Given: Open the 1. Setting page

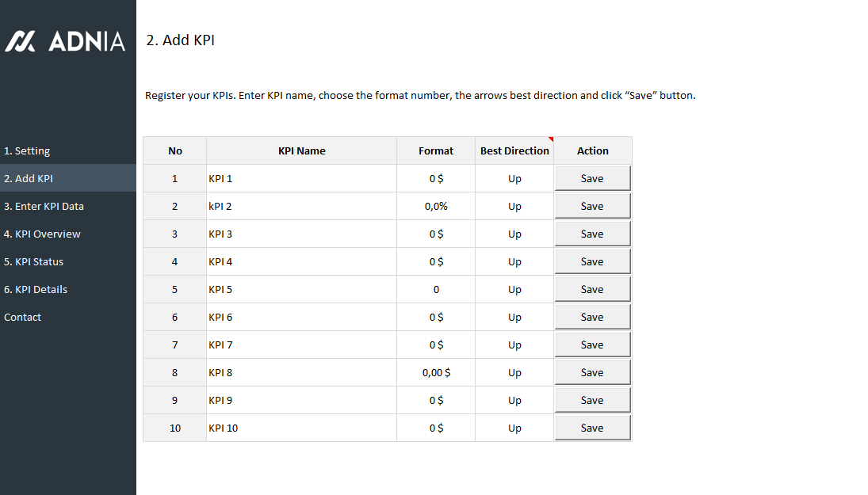Looking at the screenshot, I should tap(27, 150).
